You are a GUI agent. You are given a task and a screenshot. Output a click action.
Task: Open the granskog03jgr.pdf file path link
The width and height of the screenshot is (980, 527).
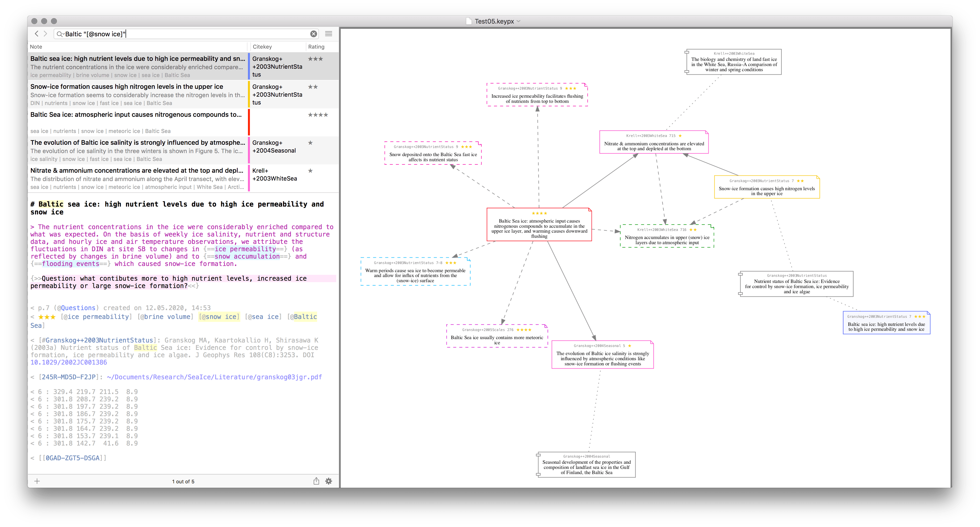213,377
